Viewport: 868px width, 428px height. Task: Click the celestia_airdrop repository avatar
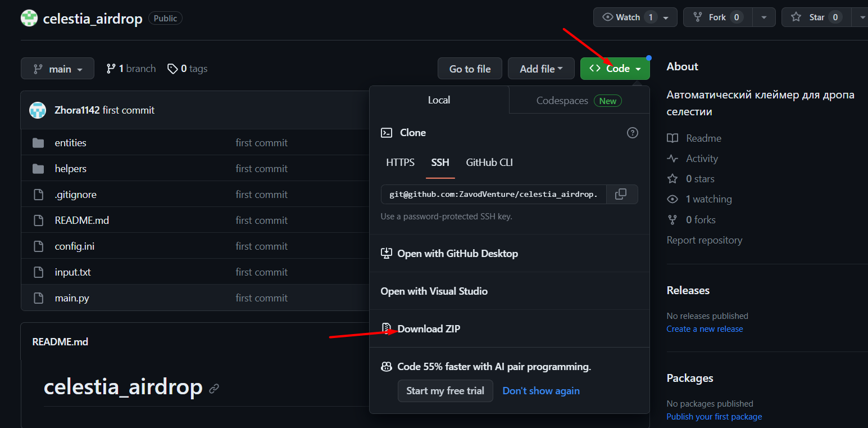(29, 17)
